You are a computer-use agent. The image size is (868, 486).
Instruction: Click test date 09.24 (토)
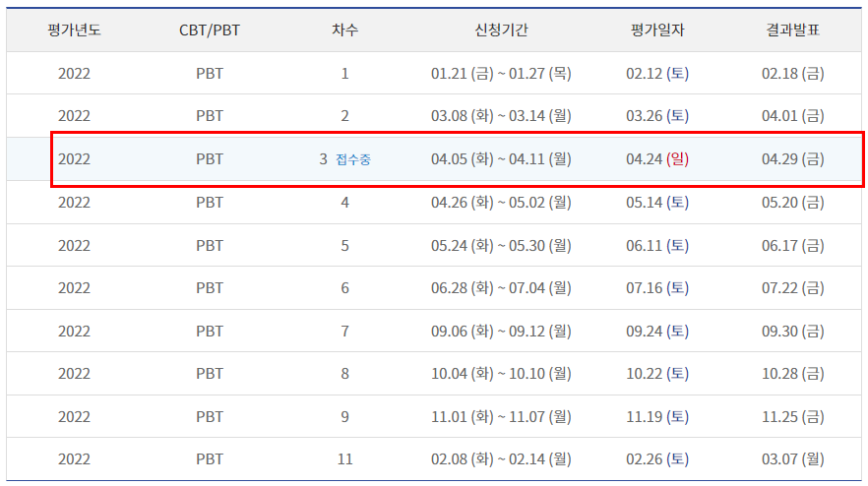[657, 332]
